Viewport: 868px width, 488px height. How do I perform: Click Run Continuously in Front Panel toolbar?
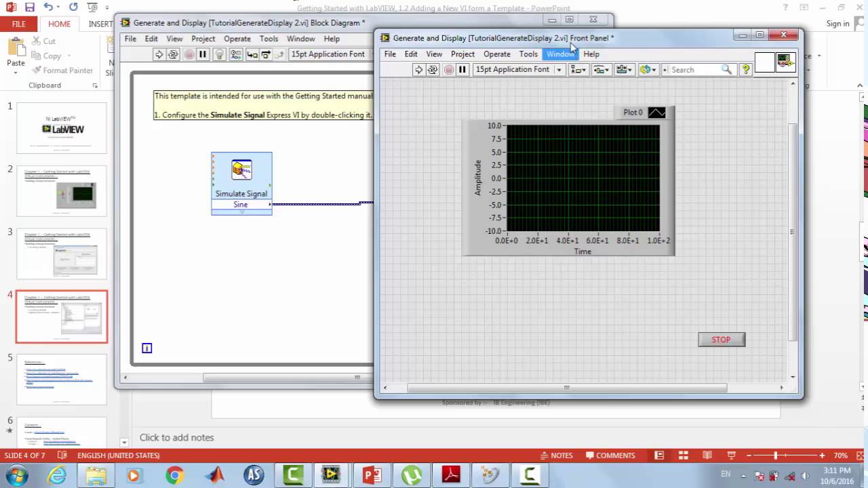tap(433, 69)
